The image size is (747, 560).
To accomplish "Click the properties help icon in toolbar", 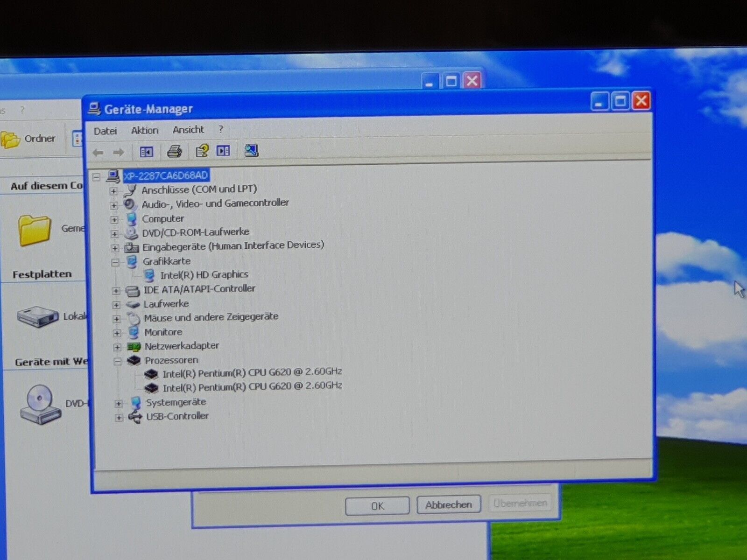I will pyautogui.click(x=202, y=151).
